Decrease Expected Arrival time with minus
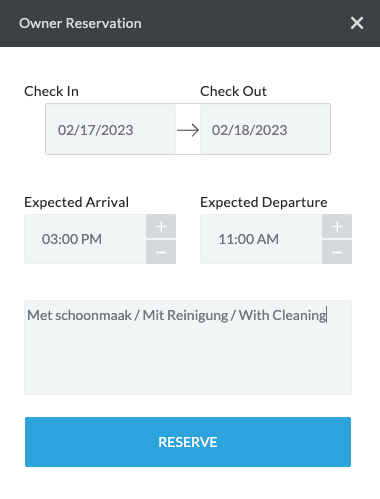The width and height of the screenshot is (380, 499). point(161,252)
